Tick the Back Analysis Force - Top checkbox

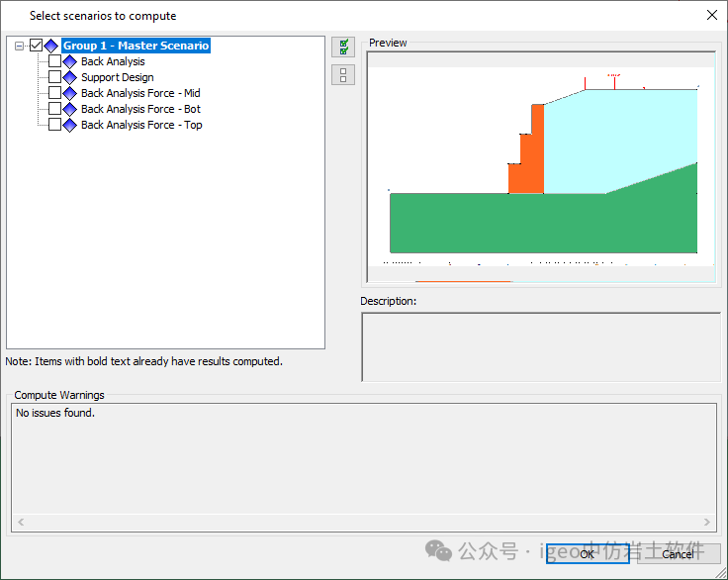pyautogui.click(x=54, y=125)
